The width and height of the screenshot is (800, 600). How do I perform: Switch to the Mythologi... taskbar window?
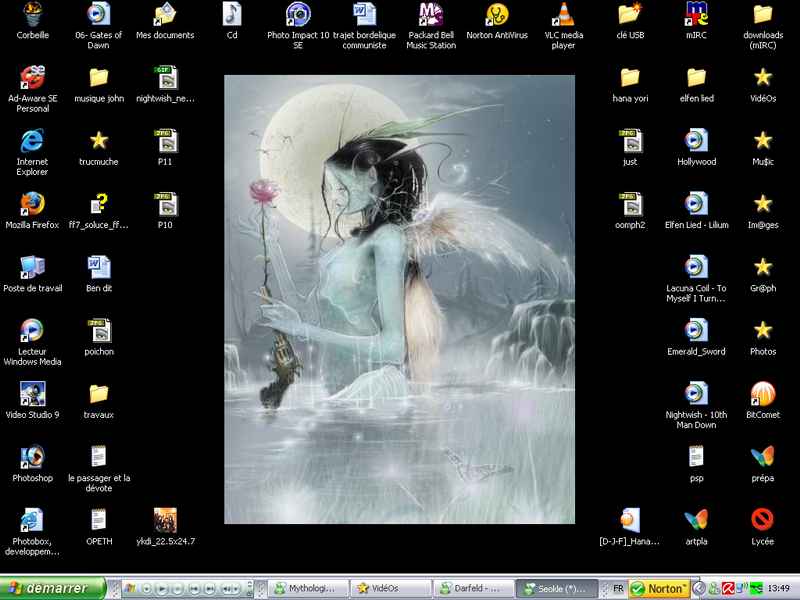coord(309,588)
